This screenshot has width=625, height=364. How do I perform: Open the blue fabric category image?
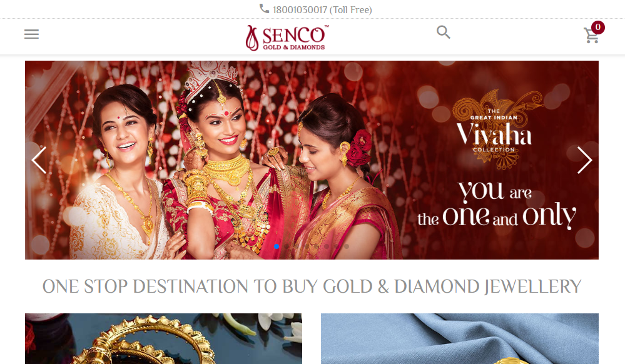click(460, 338)
